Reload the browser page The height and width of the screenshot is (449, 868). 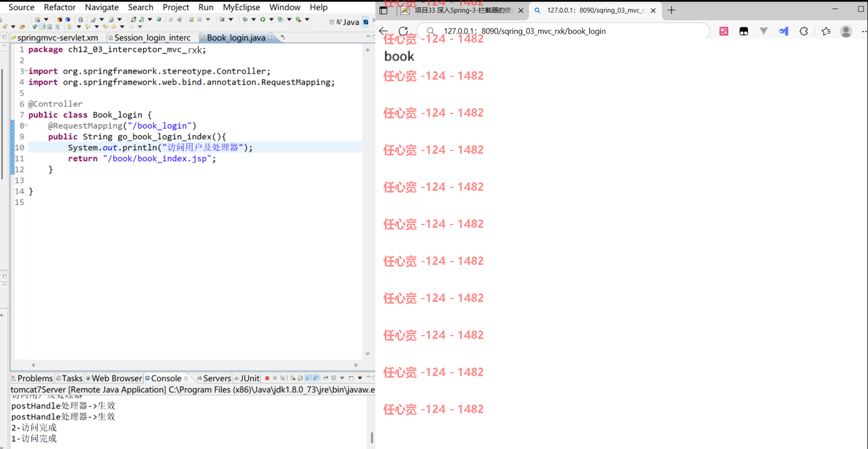tap(403, 31)
